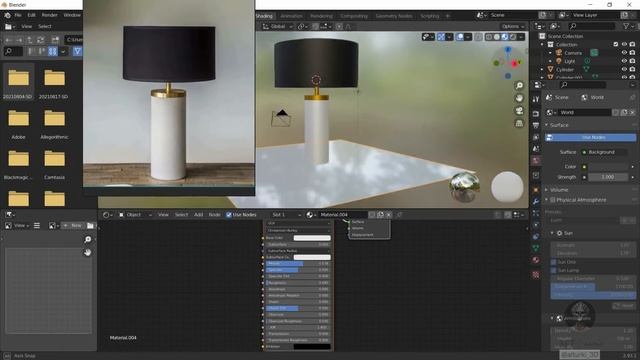Screen dimensions: 640x360
Task: Click the viewport pan hand icon
Action: [x=519, y=98]
